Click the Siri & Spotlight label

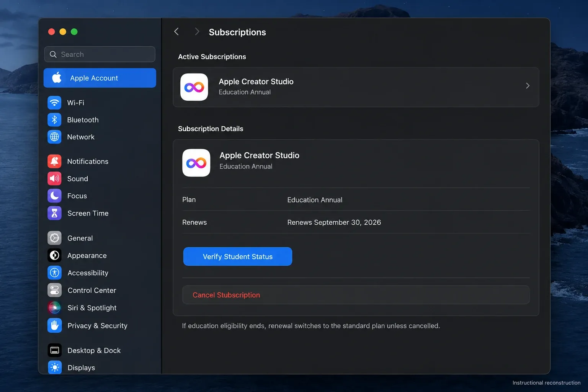(92, 308)
